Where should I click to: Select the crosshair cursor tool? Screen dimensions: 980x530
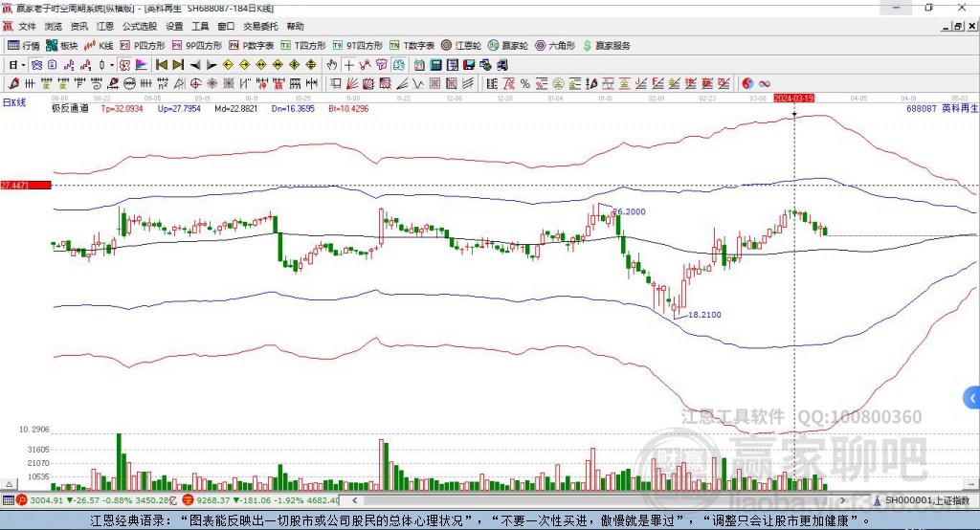tap(348, 65)
